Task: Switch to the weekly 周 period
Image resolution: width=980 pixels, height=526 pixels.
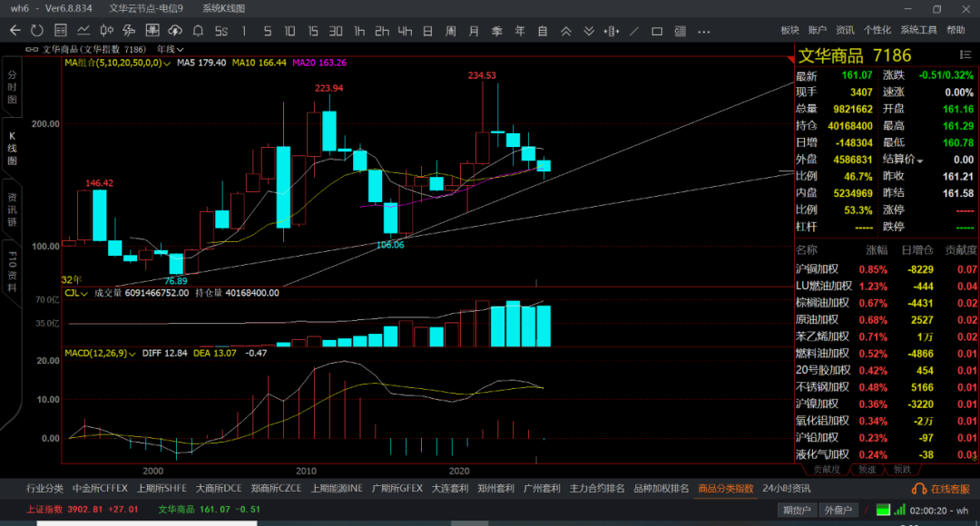Action: pyautogui.click(x=451, y=31)
